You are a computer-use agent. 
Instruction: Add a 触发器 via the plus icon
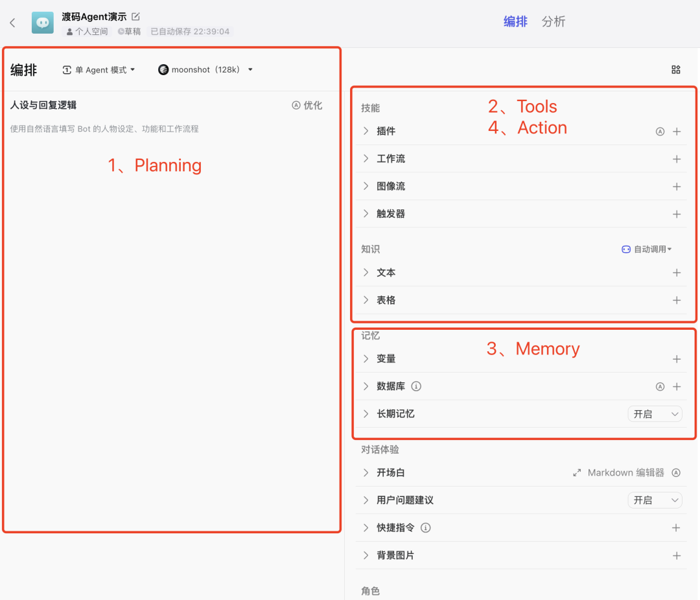tap(677, 214)
